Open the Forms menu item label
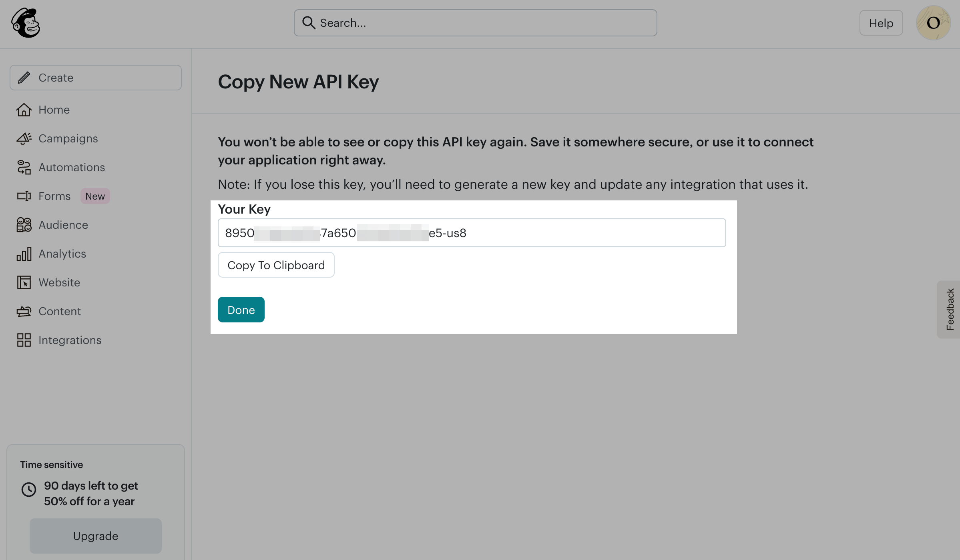The width and height of the screenshot is (960, 560). pyautogui.click(x=54, y=196)
